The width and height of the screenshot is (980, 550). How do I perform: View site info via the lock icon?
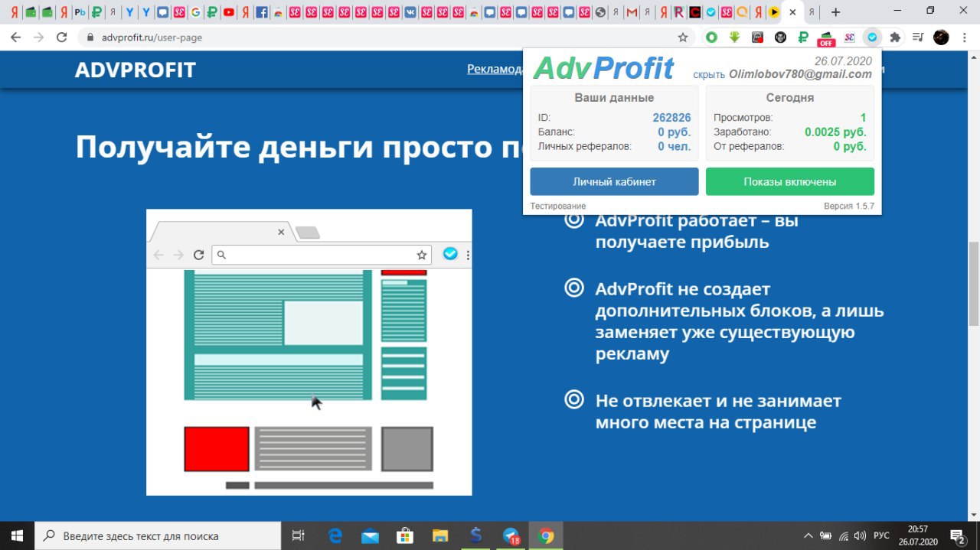pyautogui.click(x=90, y=37)
